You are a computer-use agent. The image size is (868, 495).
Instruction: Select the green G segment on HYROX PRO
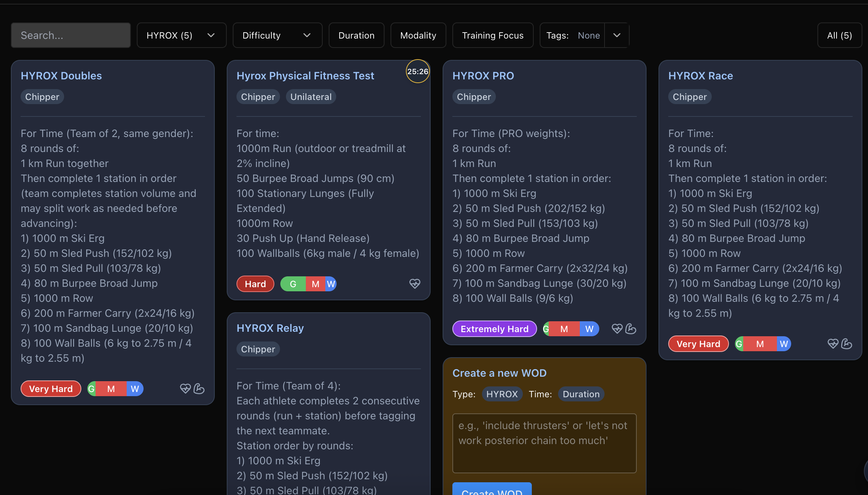tap(546, 329)
